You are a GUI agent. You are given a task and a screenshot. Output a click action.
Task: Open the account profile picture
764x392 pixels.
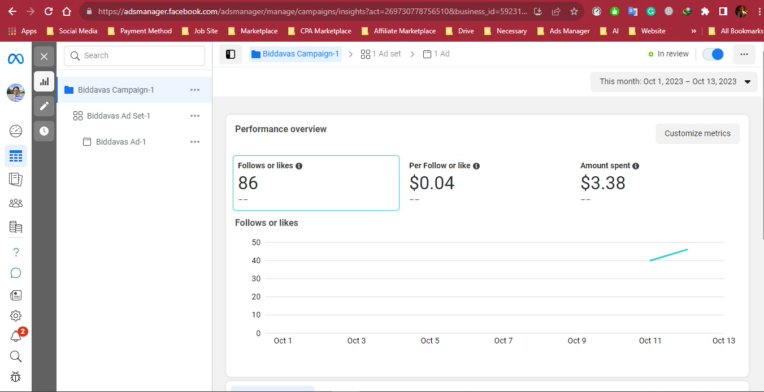[x=16, y=93]
